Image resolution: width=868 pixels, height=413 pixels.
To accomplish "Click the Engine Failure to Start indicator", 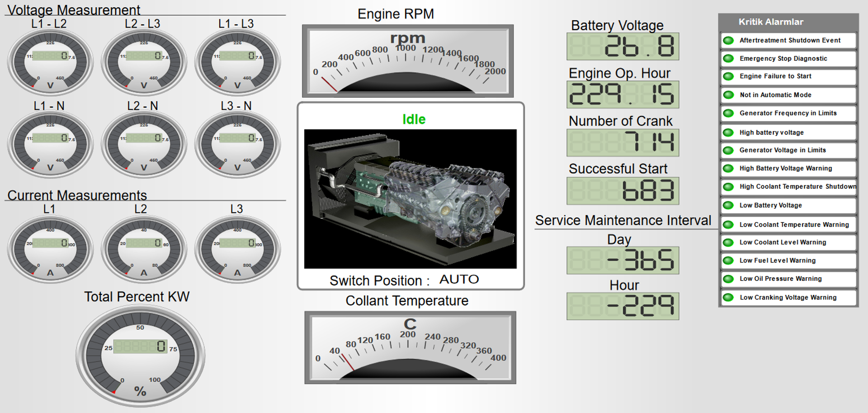I will coord(728,76).
